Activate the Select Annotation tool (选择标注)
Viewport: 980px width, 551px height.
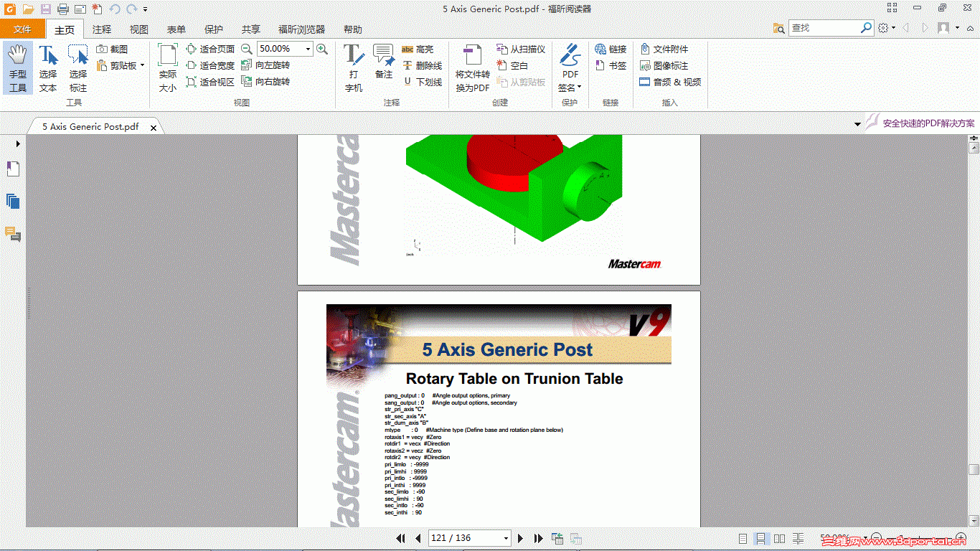(x=78, y=68)
